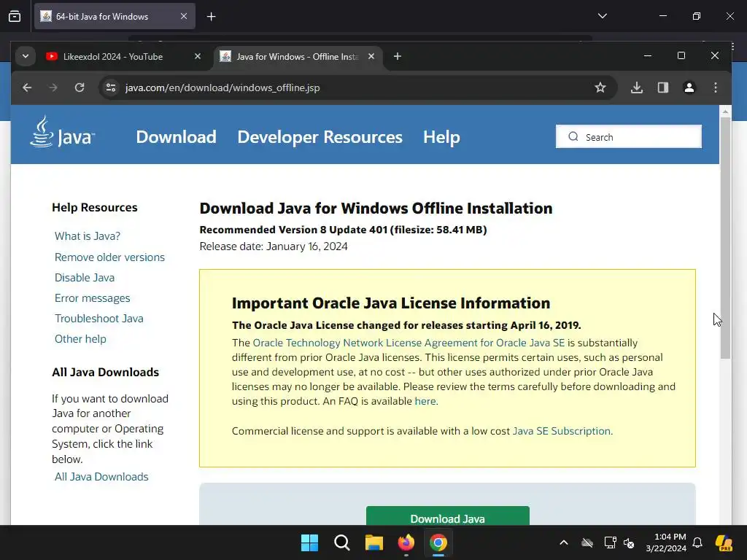Open Windows taskbar Search
The height and width of the screenshot is (560, 747).
click(x=342, y=542)
